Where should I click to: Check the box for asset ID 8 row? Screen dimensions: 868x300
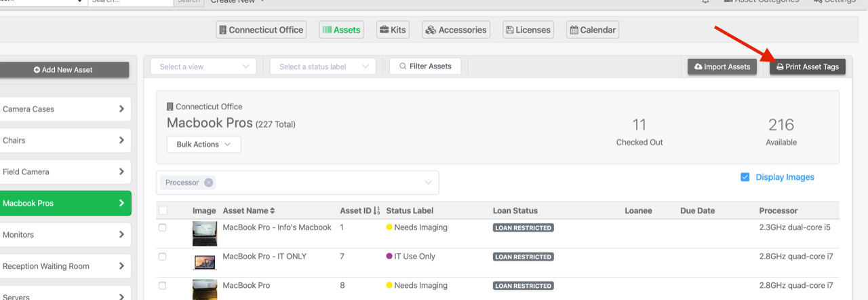point(162,286)
